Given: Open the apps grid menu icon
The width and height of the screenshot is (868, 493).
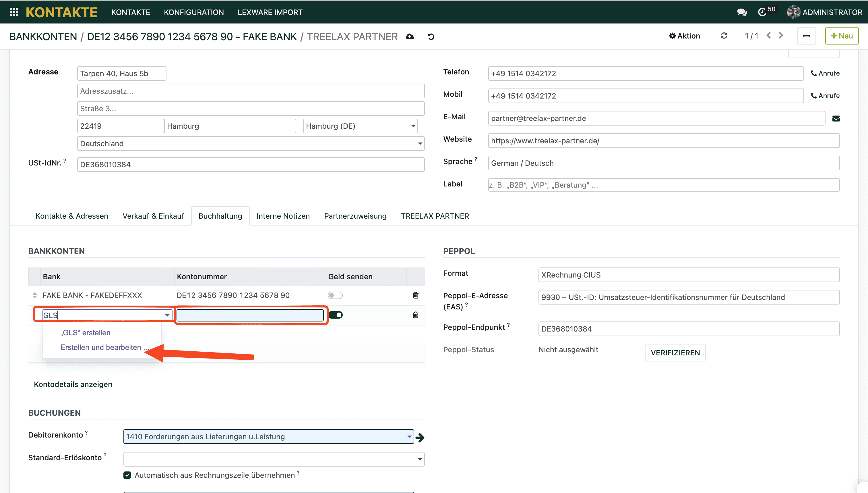Looking at the screenshot, I should pyautogui.click(x=14, y=12).
